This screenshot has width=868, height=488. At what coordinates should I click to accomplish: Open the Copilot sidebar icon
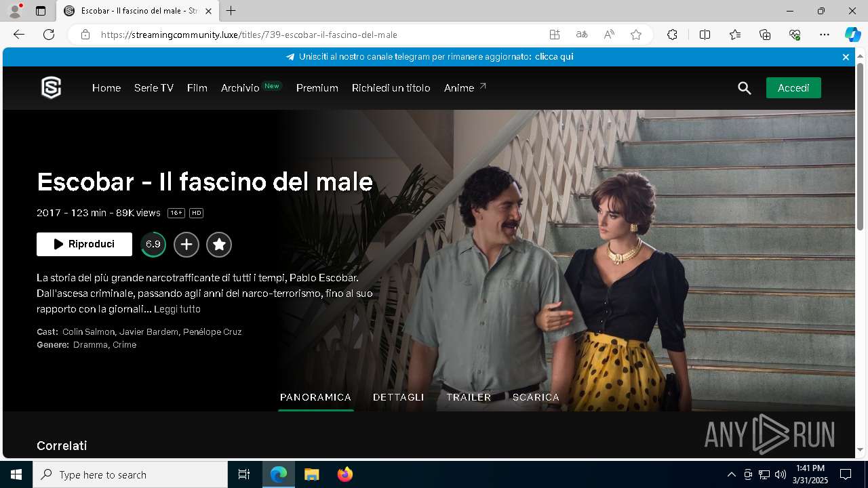click(852, 35)
